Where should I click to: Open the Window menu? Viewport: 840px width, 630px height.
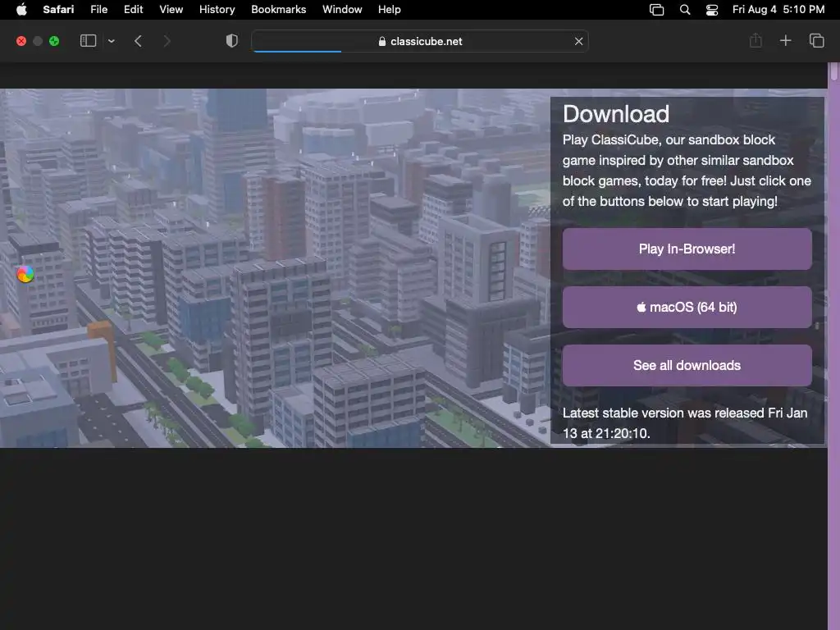point(342,10)
